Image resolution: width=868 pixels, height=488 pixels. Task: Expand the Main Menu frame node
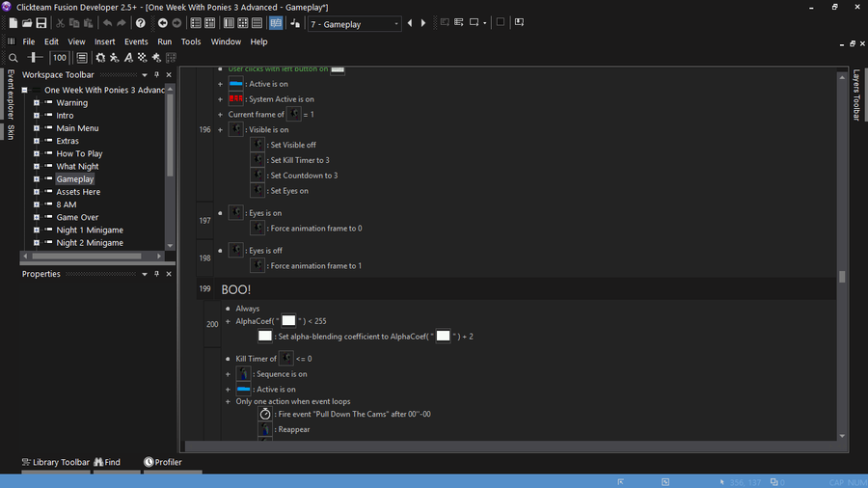click(x=37, y=128)
